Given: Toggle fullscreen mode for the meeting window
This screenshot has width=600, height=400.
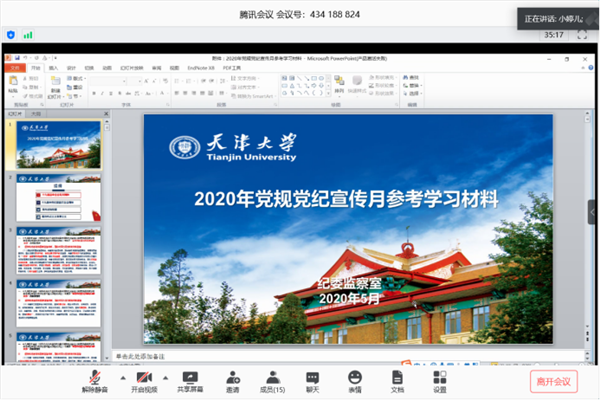Looking at the screenshot, I should tap(582, 35).
